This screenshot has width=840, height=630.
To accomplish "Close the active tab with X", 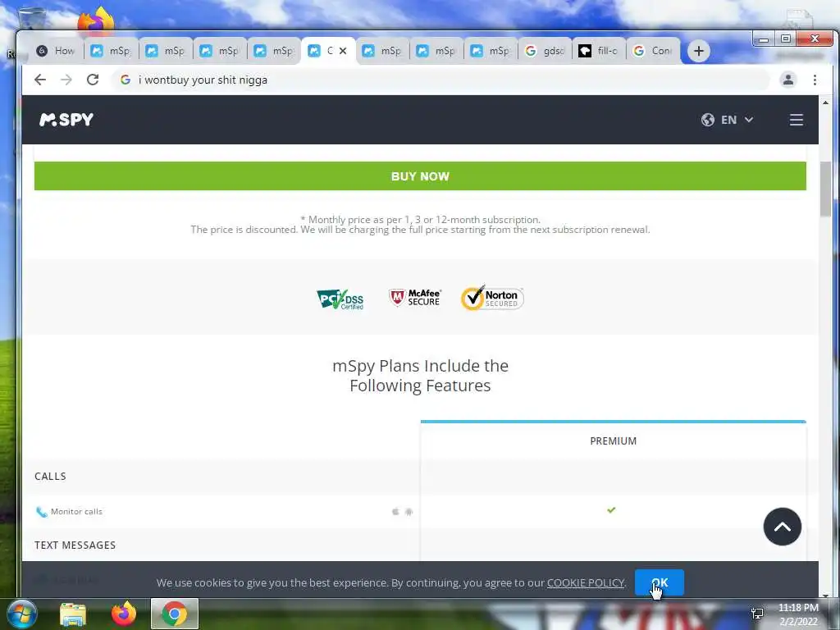I will 343,51.
